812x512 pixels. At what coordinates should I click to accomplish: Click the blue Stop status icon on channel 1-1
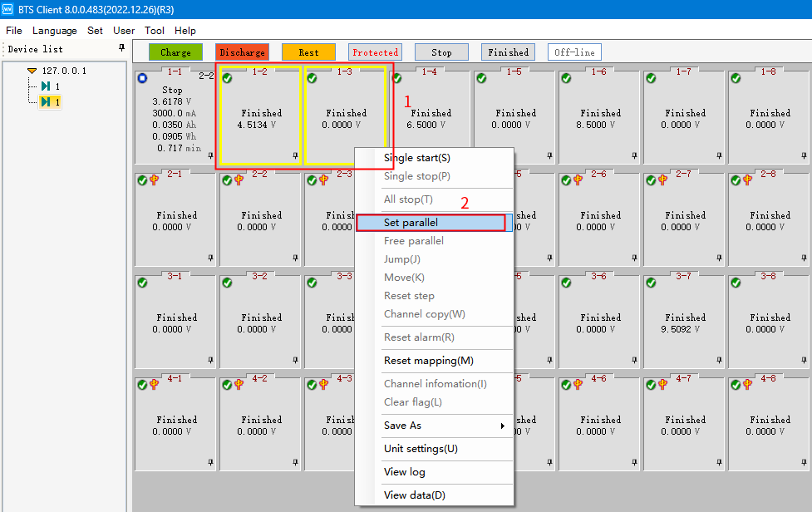pos(142,78)
